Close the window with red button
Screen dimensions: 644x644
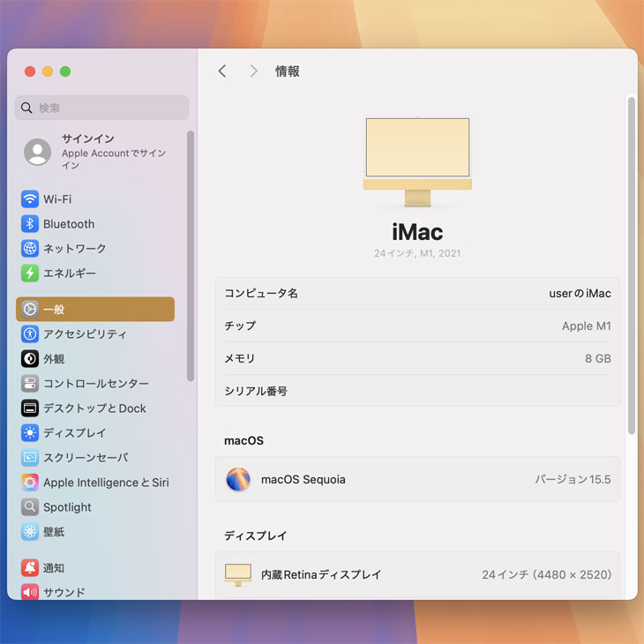pos(30,71)
